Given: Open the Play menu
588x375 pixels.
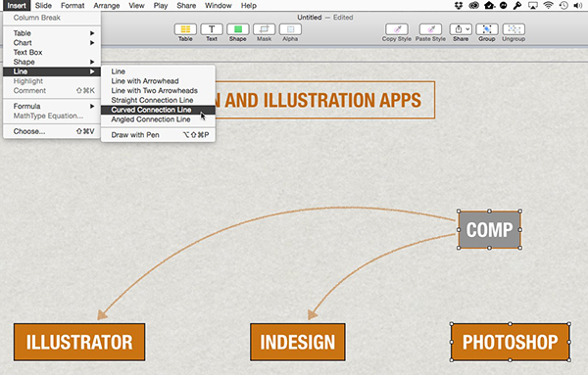Looking at the screenshot, I should tap(161, 5).
